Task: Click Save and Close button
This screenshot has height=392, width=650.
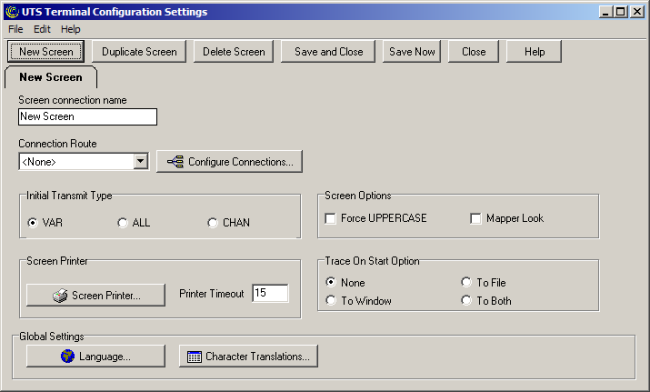Action: point(328,52)
